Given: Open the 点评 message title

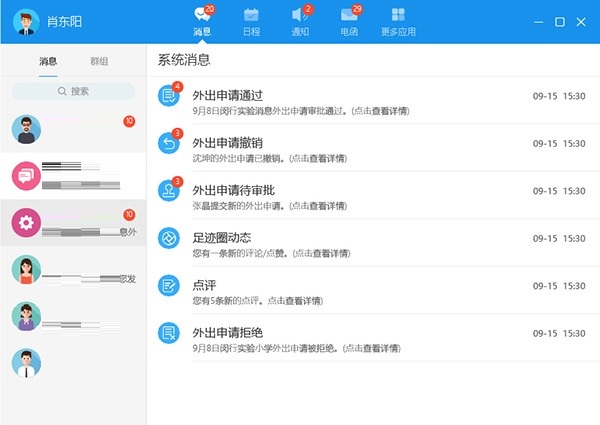Looking at the screenshot, I should coord(204,285).
